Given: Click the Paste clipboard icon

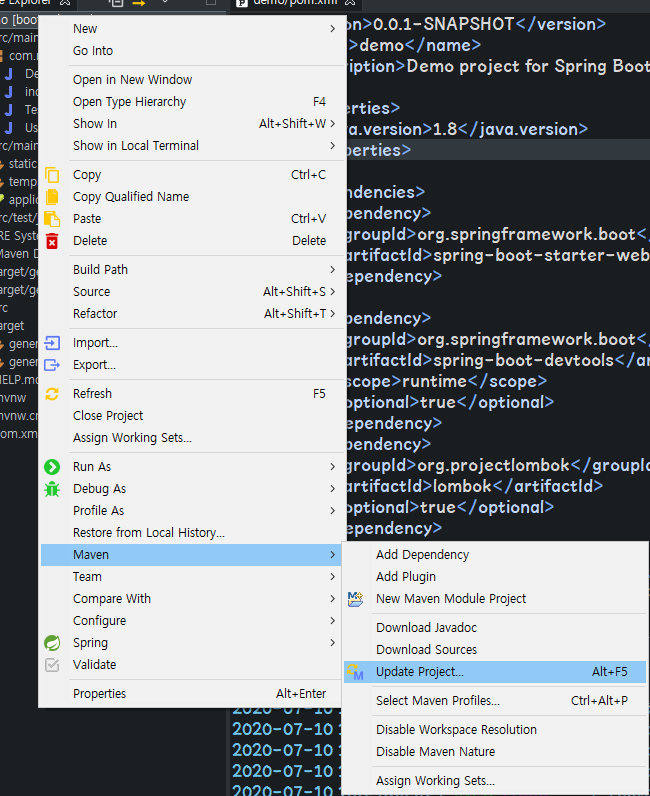Looking at the screenshot, I should [52, 219].
